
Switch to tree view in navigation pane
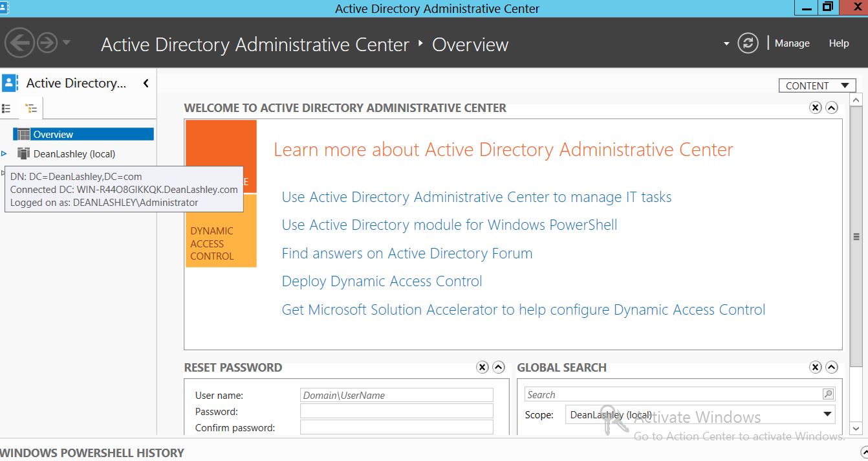[30, 109]
